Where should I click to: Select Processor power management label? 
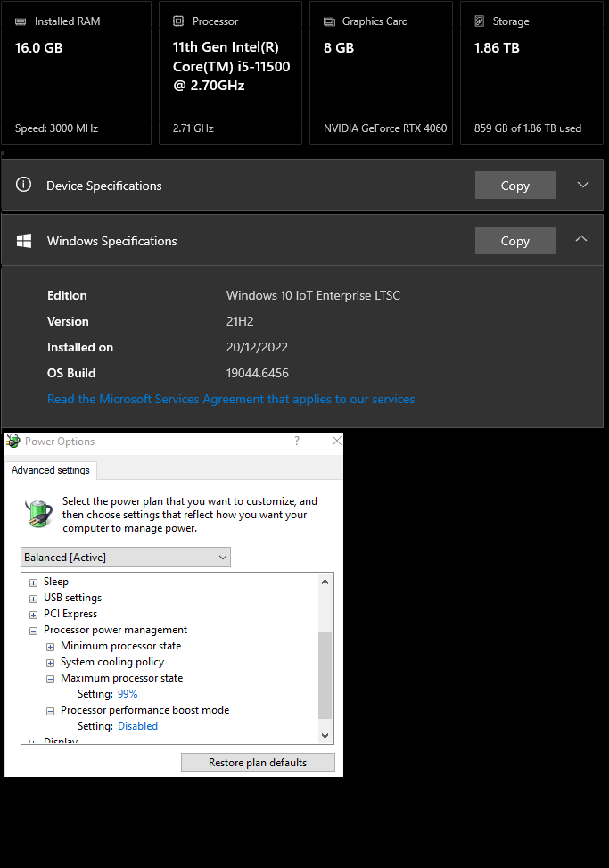[x=115, y=630]
